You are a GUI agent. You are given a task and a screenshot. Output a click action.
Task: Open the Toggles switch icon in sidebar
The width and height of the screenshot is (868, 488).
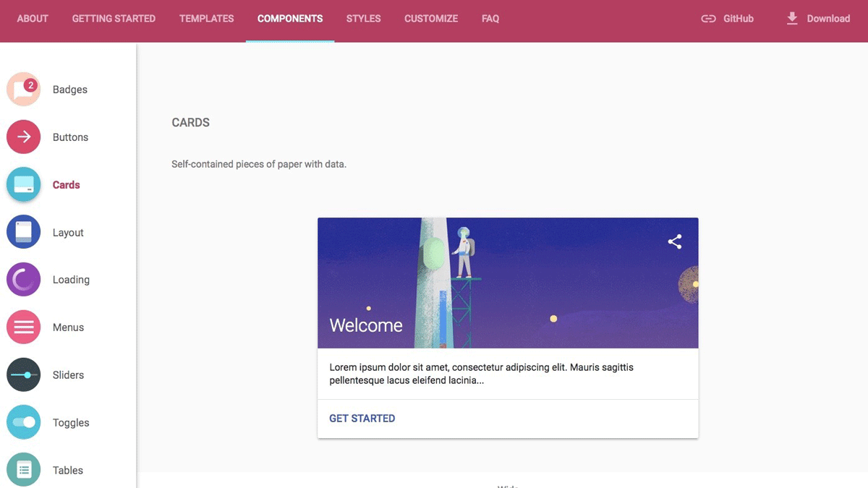pos(24,422)
